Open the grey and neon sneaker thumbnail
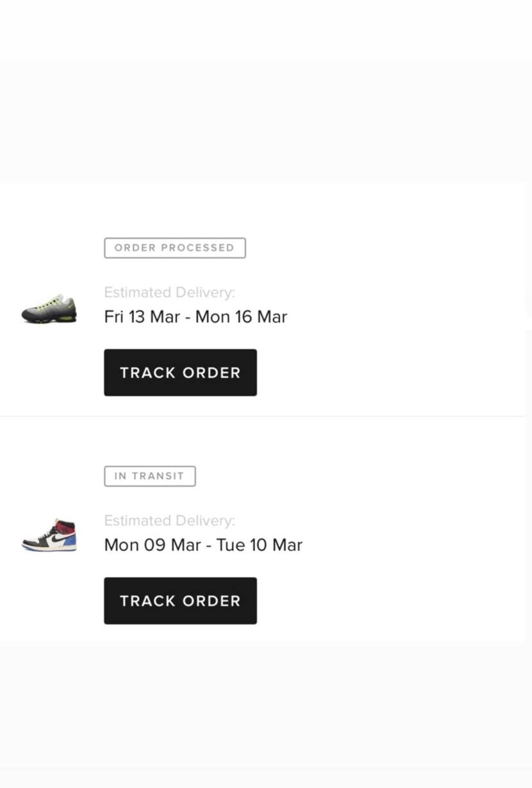Image resolution: width=532 pixels, height=788 pixels. [49, 309]
